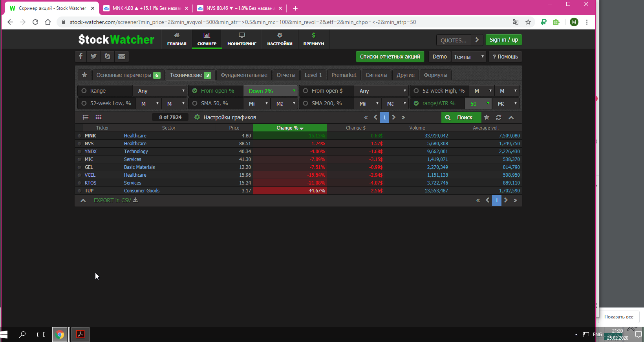The height and width of the screenshot is (342, 644).
Task: Sort by the Change % column header
Action: pos(290,128)
